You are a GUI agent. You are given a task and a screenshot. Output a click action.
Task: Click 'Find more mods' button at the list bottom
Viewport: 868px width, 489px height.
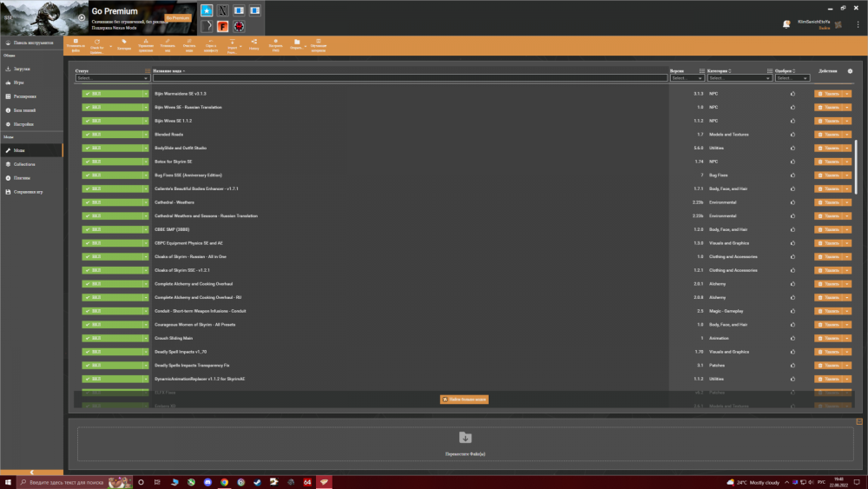coord(464,400)
